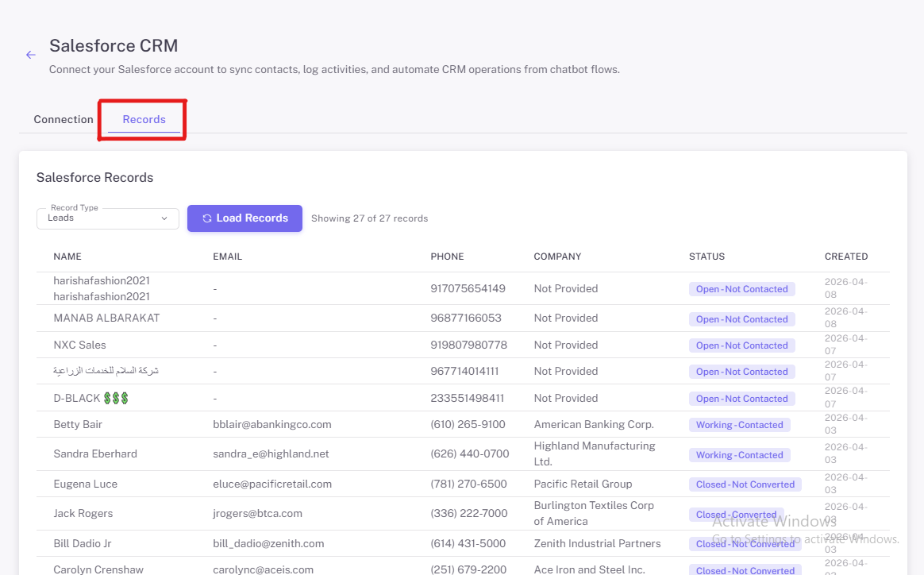Select the Bill Dadio Jr lead name

83,544
